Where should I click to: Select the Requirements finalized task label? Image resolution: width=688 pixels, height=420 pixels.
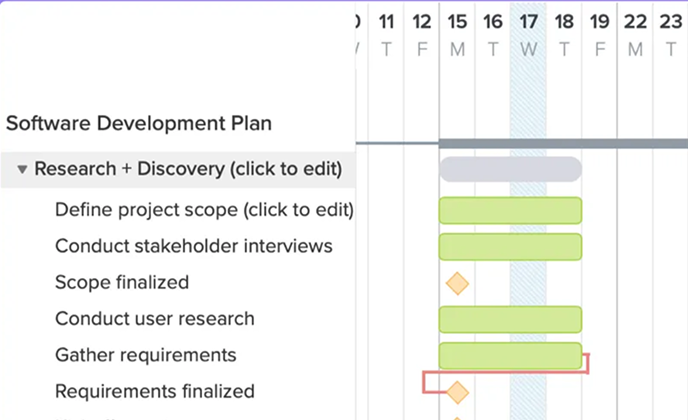click(x=155, y=391)
